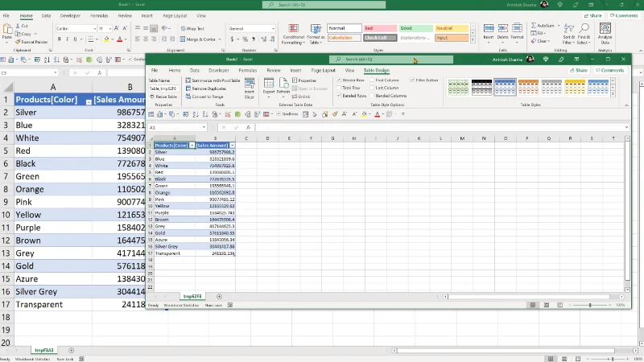Viewport: 644px width, 362px height.
Task: Click the Book2 search box
Action: (391, 60)
